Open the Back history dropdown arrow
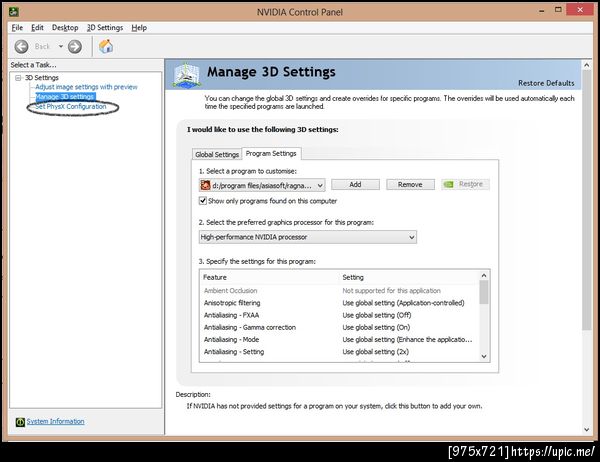600x462 pixels. point(60,46)
